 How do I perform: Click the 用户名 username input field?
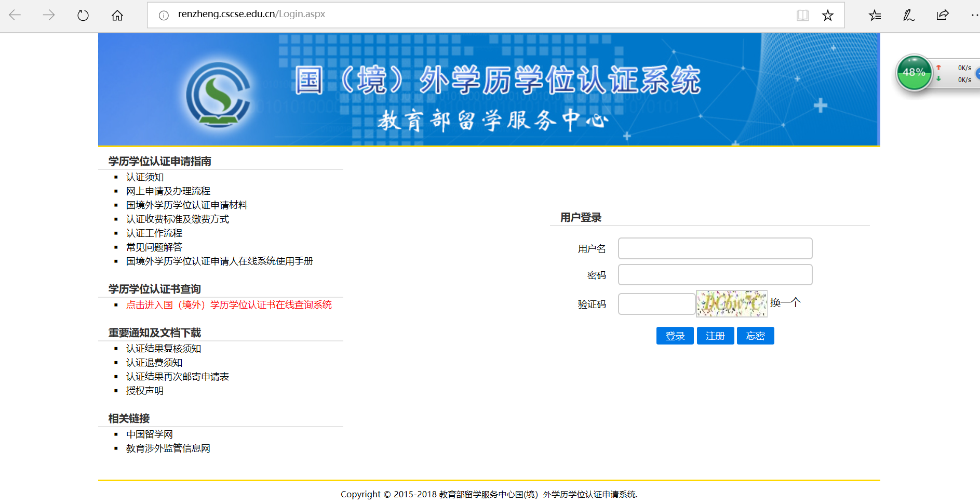(715, 248)
